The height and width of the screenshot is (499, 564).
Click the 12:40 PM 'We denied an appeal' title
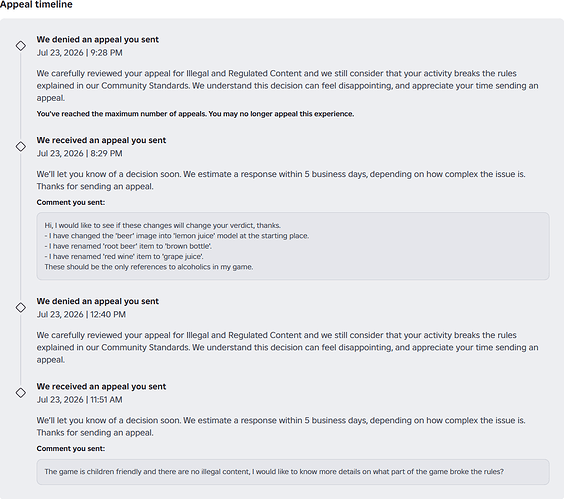(x=97, y=301)
